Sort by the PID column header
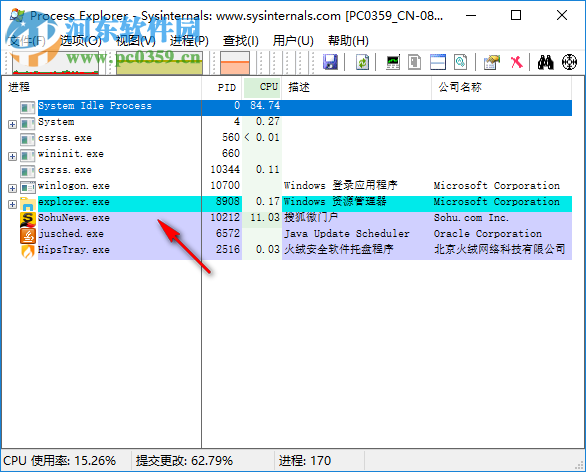The height and width of the screenshot is (472, 586). 223,87
